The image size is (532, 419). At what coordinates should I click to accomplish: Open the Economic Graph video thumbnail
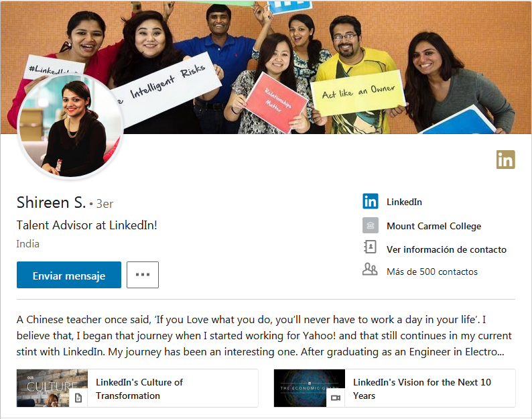pyautogui.click(x=309, y=387)
